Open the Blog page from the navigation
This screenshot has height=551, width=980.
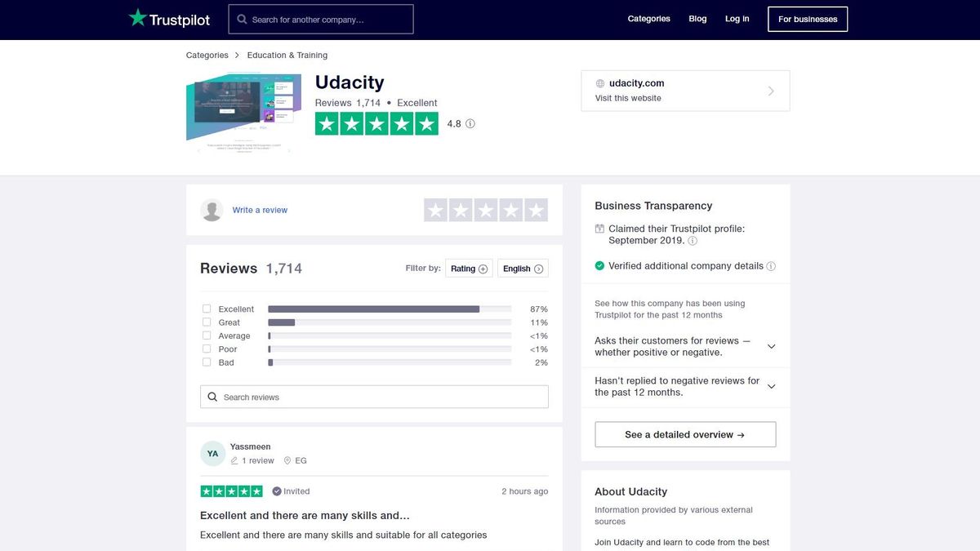[697, 18]
